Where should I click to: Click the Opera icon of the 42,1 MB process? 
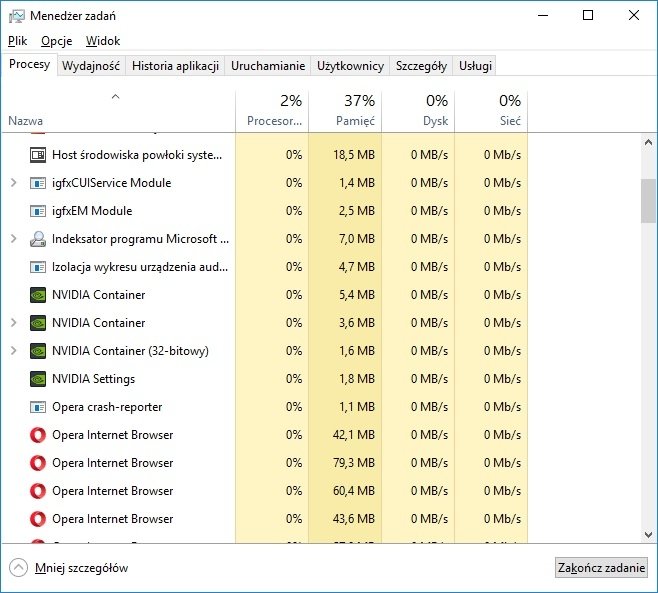[x=38, y=435]
